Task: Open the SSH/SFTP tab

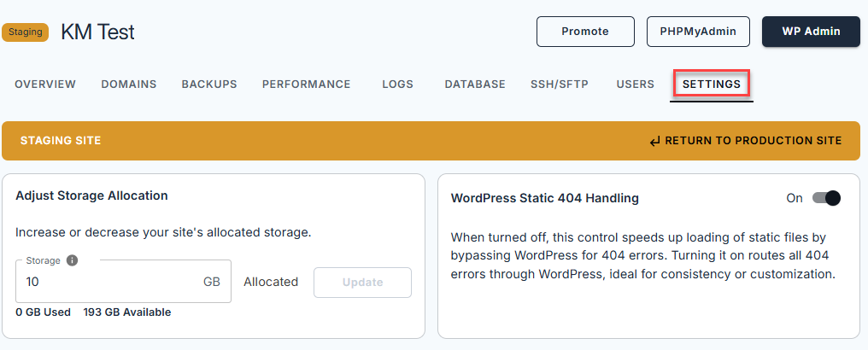Action: tap(560, 85)
